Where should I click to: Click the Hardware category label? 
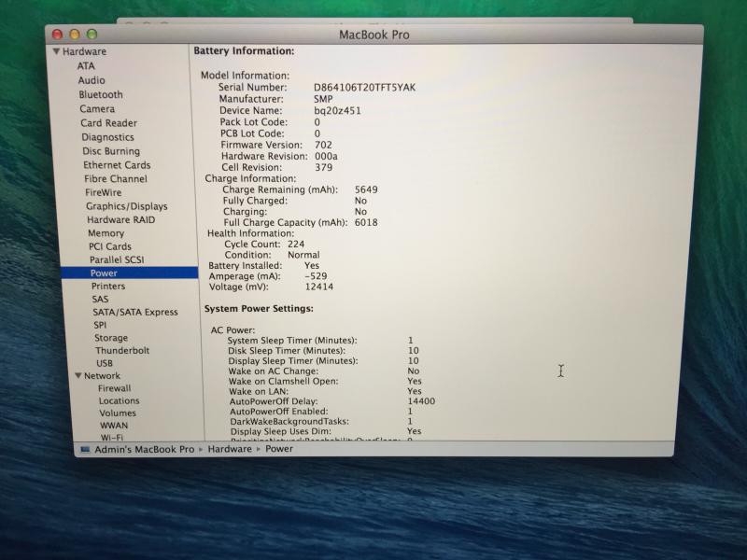(84, 51)
